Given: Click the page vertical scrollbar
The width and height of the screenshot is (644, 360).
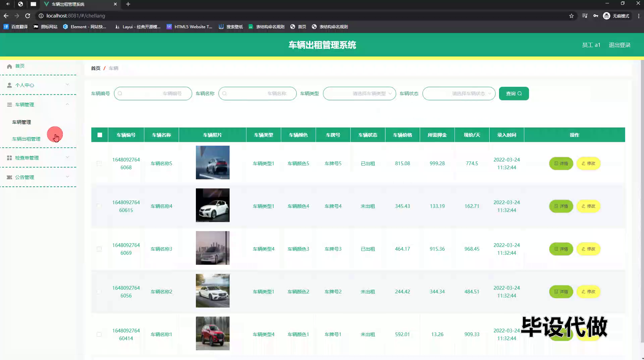Looking at the screenshot, I should [642, 201].
